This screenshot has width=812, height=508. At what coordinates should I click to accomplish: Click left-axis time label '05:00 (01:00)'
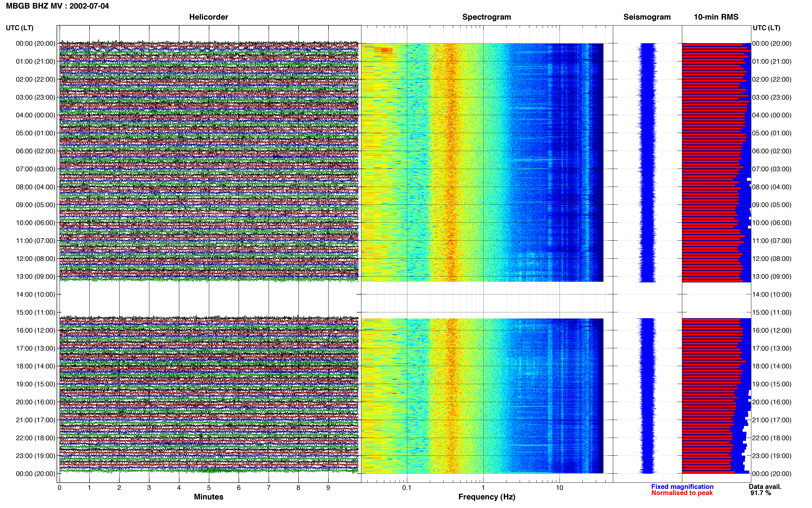pyautogui.click(x=36, y=133)
